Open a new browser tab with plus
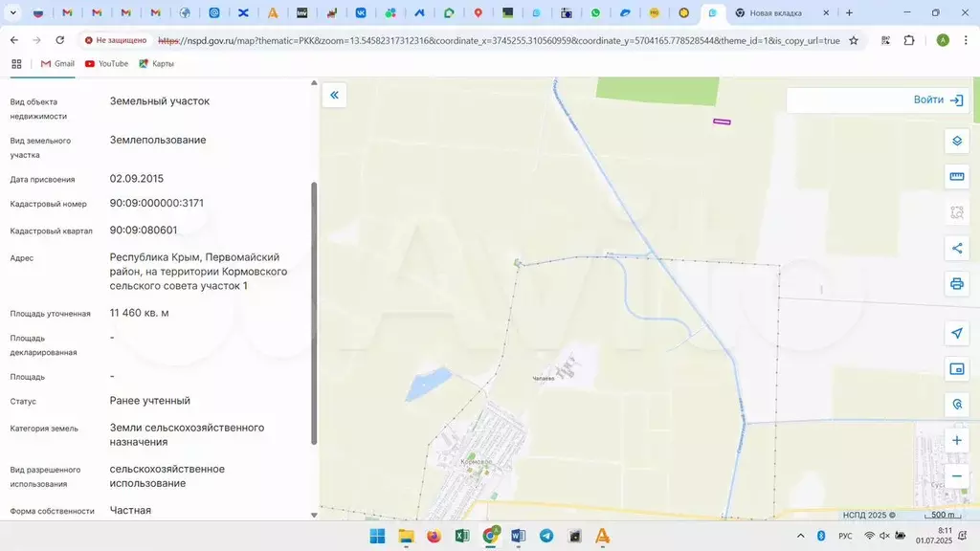Screen dimensions: 980x551 point(849,12)
